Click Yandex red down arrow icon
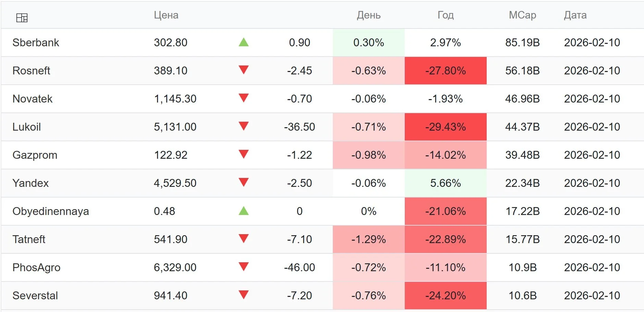Image resolution: width=644 pixels, height=312 pixels. tap(244, 182)
